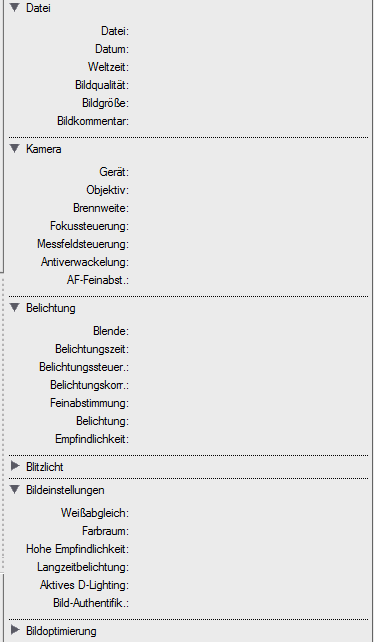Select the Objektiv field label
The image size is (374, 642).
pyautogui.click(x=107, y=190)
